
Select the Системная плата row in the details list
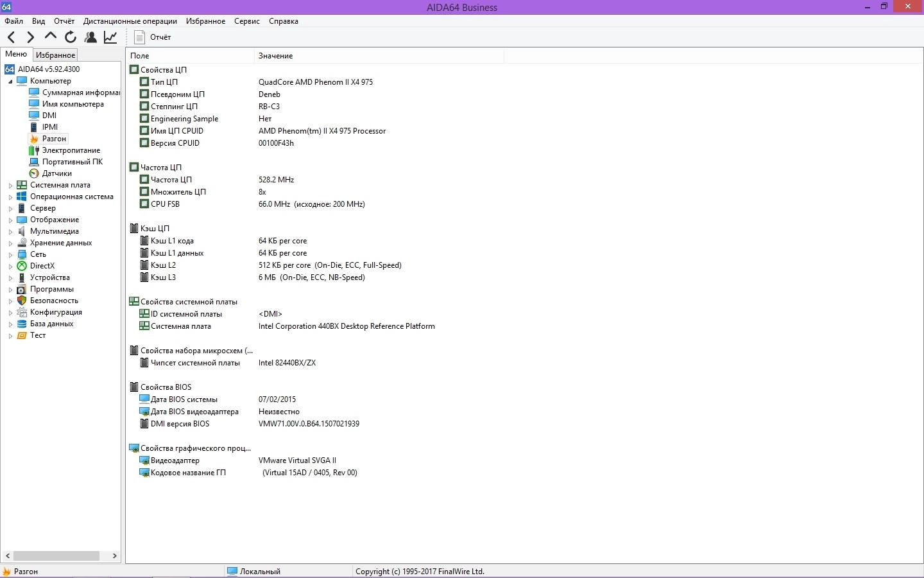coord(315,326)
